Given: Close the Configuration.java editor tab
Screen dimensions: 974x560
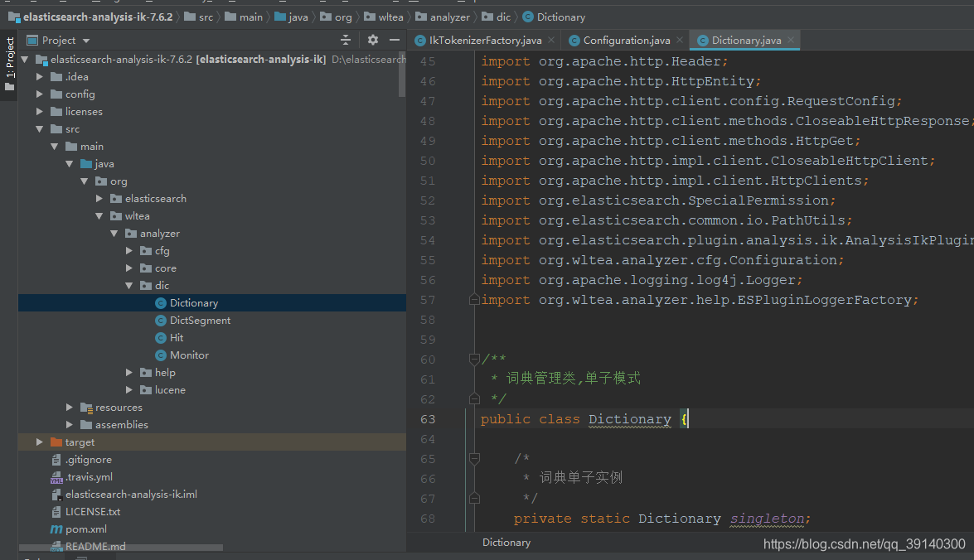Looking at the screenshot, I should click(680, 40).
